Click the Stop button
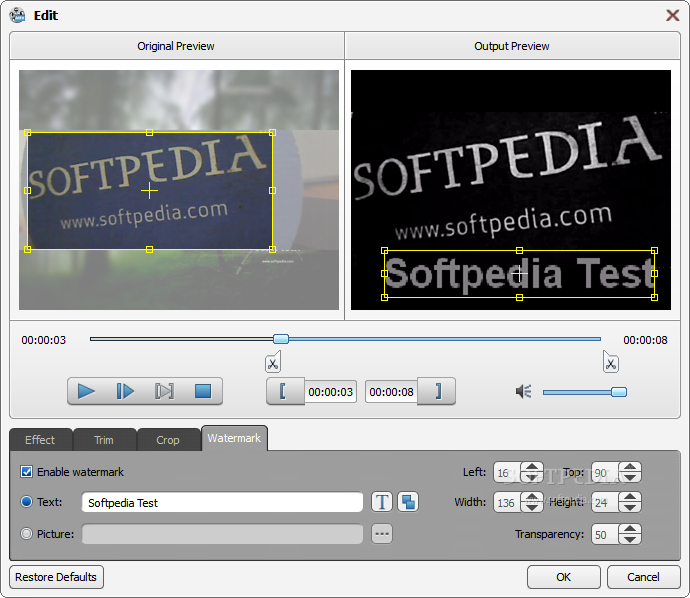Image resolution: width=690 pixels, height=598 pixels. point(203,391)
